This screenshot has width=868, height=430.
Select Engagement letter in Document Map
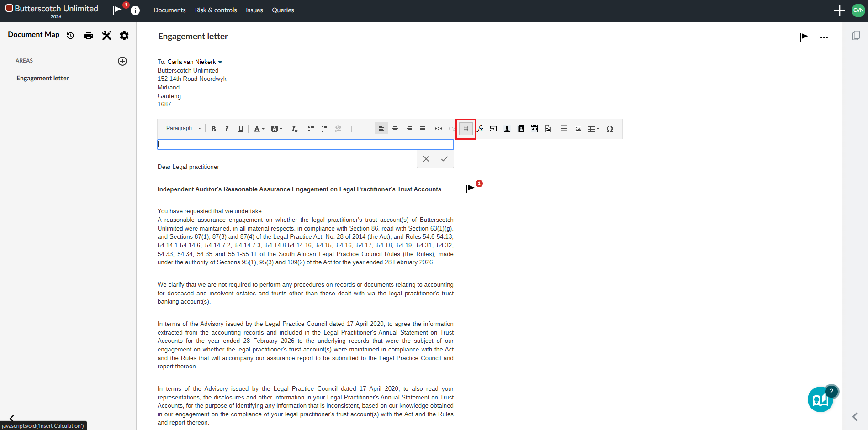42,78
